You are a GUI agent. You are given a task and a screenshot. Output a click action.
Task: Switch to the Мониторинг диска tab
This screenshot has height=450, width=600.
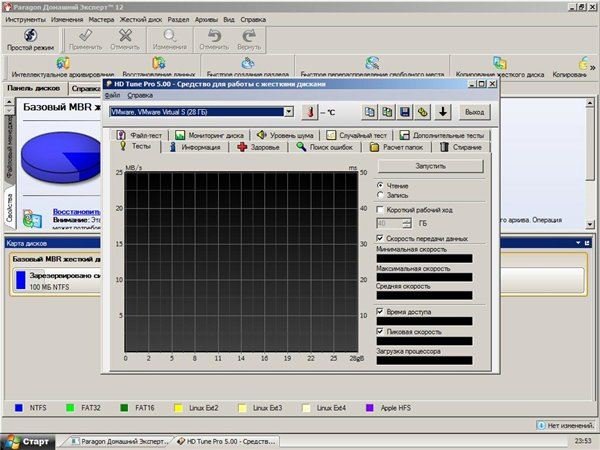(x=209, y=135)
